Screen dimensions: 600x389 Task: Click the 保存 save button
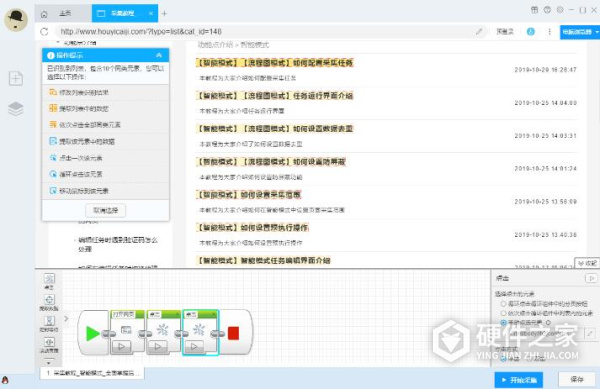577,379
